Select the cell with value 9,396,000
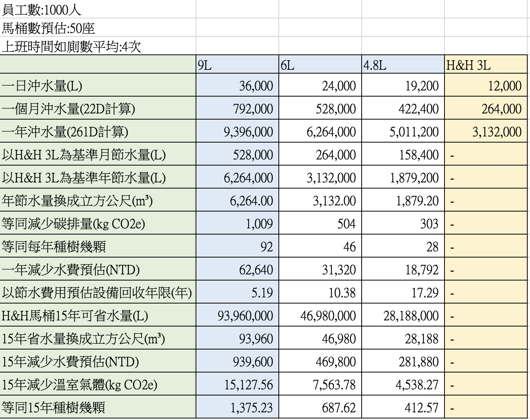The image size is (530, 420). [237, 131]
